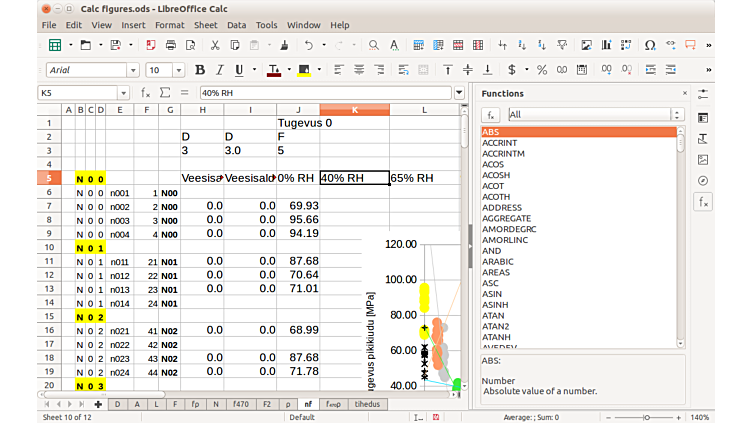Click the Format as Currency icon

513,70
